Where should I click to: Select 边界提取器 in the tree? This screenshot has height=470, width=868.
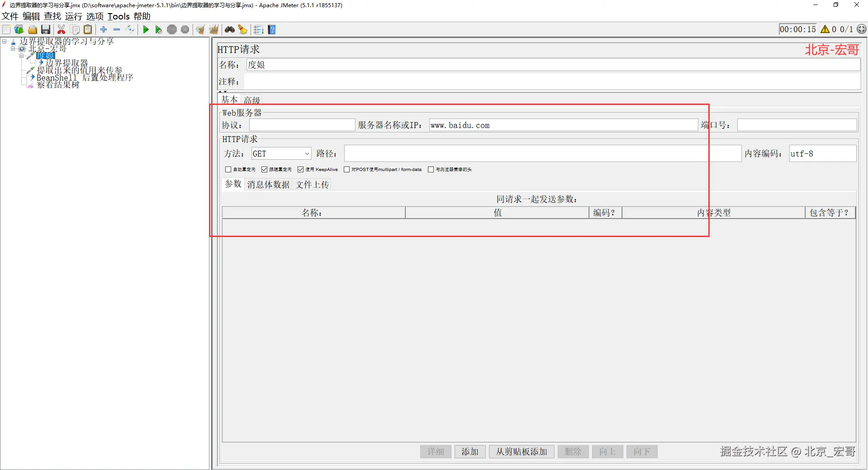tap(66, 63)
